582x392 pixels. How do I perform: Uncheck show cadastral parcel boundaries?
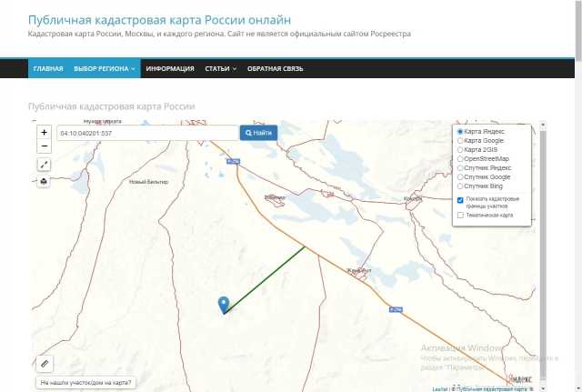[460, 200]
